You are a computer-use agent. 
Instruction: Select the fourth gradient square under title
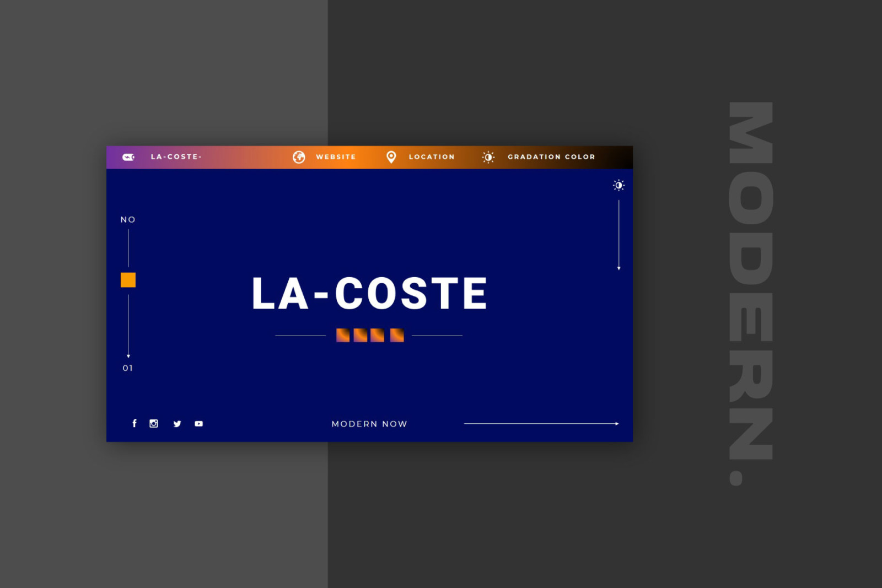click(x=397, y=335)
